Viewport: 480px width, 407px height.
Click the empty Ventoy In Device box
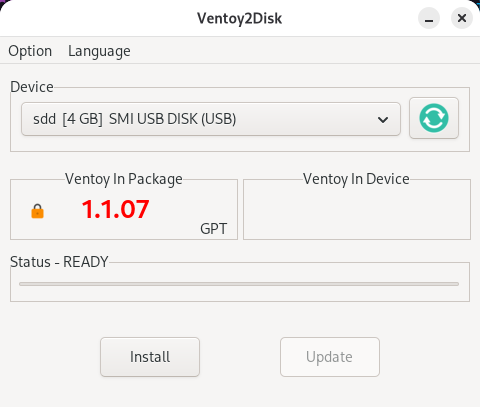click(357, 209)
